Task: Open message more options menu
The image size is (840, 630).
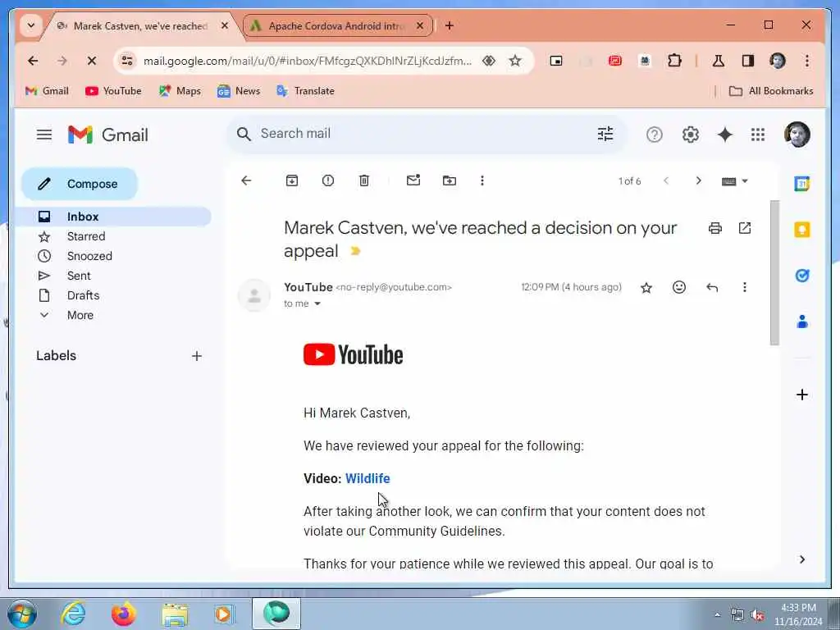Action: [745, 288]
